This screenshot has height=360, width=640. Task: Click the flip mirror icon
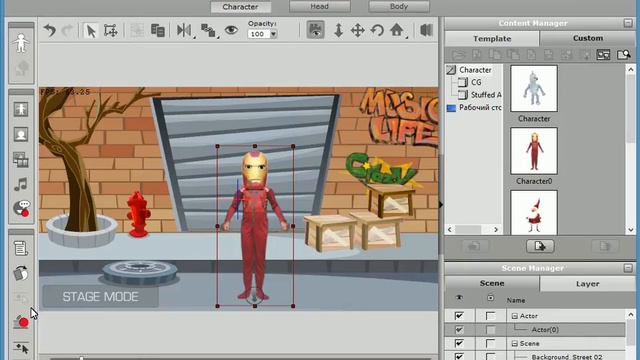click(184, 31)
